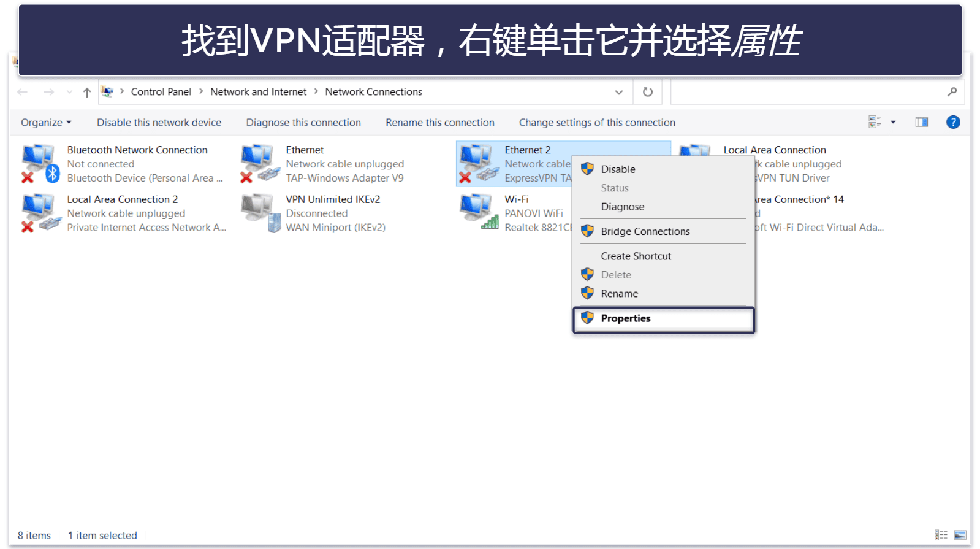Screen dimensions: 980x549
Task: Select the Bluetooth Network Connection icon
Action: pyautogui.click(x=40, y=164)
